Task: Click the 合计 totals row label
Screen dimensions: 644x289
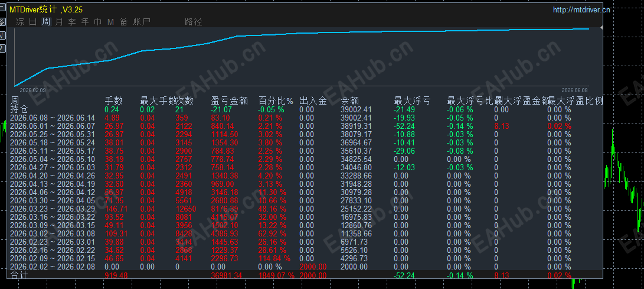Action: (x=19, y=275)
